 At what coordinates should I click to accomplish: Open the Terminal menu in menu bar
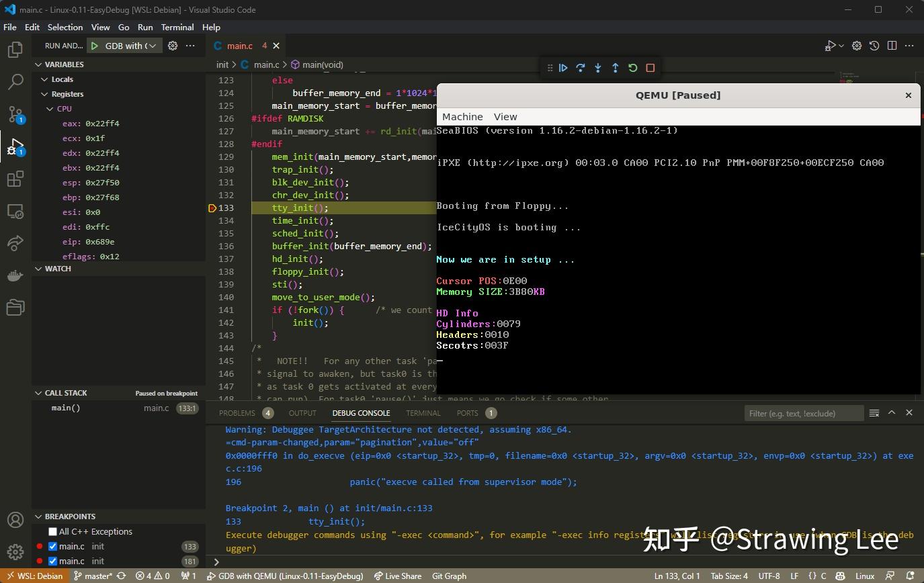pyautogui.click(x=177, y=28)
